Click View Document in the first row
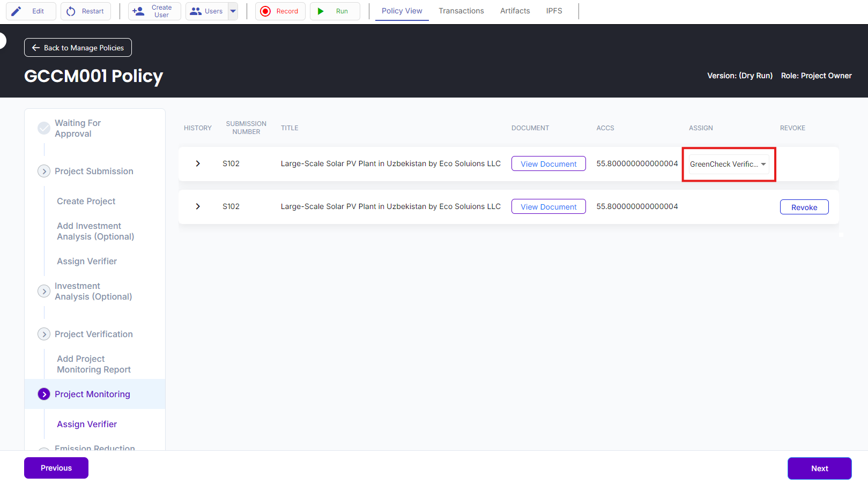This screenshot has height=484, width=868. coord(548,164)
